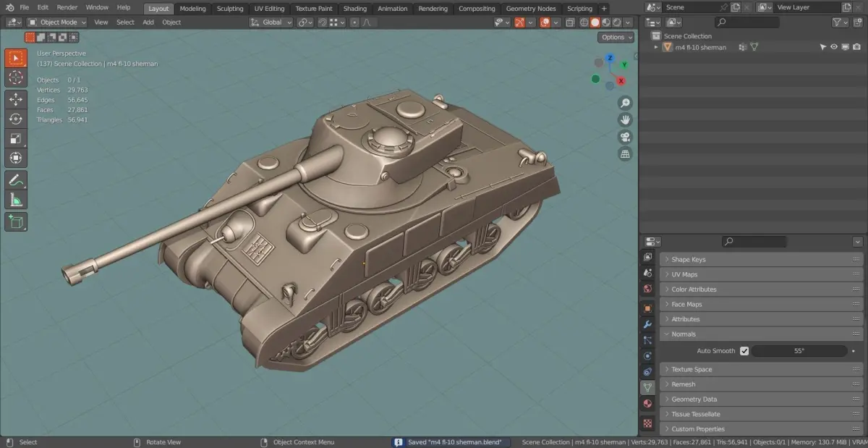Switch to wireframe viewport shading
The width and height of the screenshot is (868, 448).
(584, 22)
